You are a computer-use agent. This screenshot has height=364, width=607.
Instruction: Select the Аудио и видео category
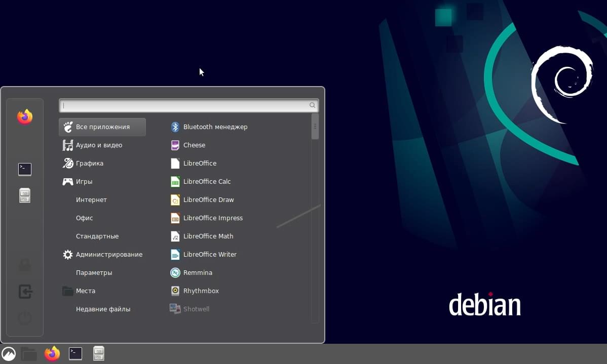pos(102,145)
